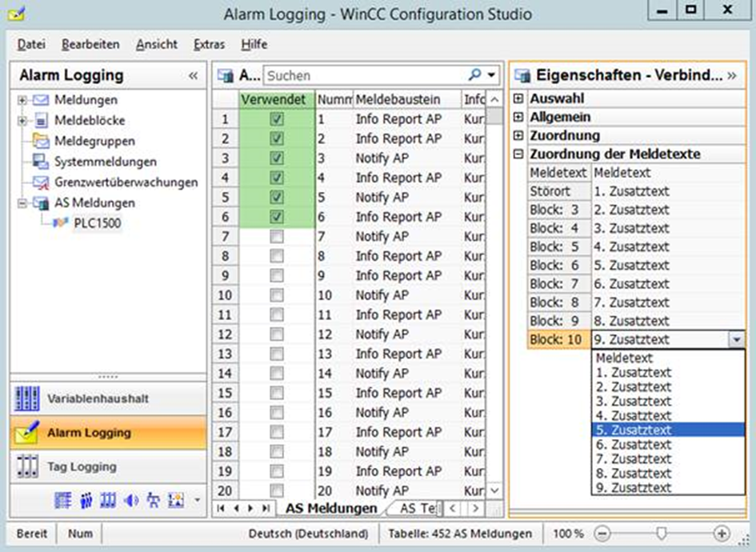Switch to the AS Meldungen sheet tab
Image resolution: width=756 pixels, height=552 pixels.
click(331, 508)
